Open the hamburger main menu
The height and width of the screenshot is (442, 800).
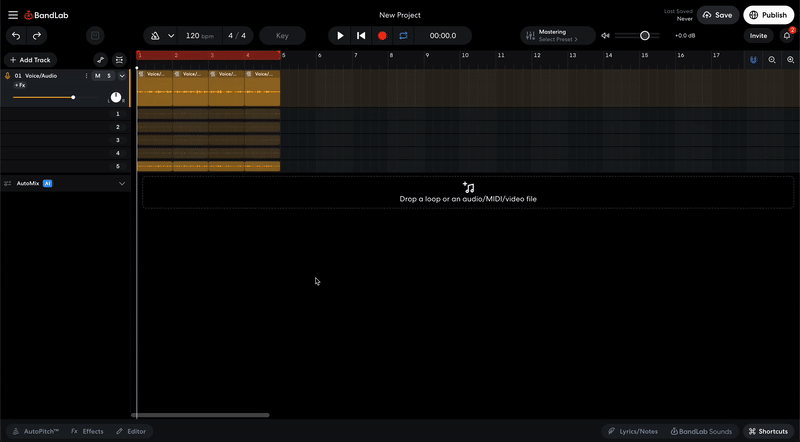(x=13, y=15)
